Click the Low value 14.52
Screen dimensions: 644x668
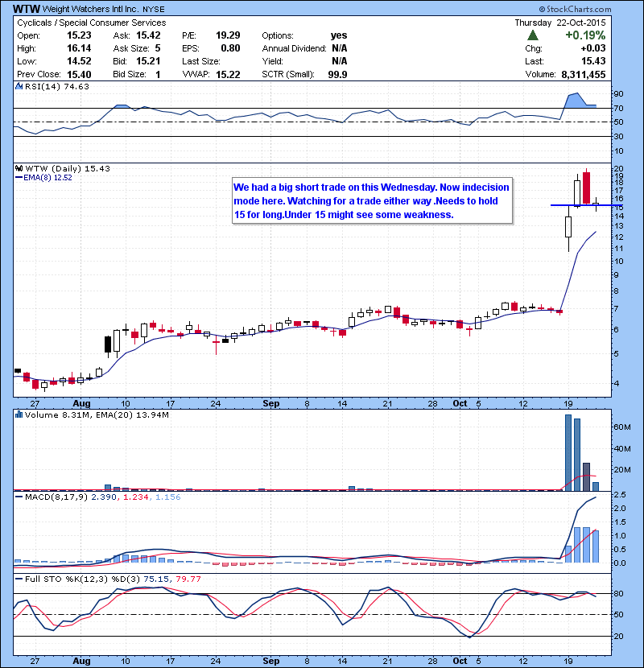coord(79,61)
